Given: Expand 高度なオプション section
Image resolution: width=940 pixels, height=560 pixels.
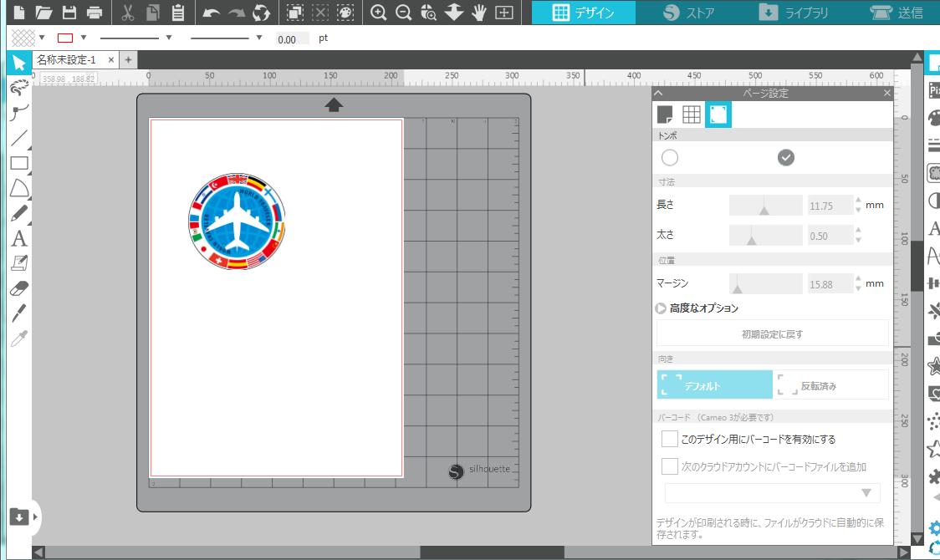Looking at the screenshot, I should point(661,308).
